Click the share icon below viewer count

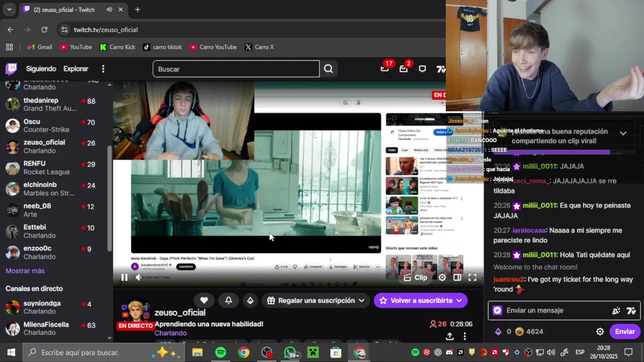click(x=450, y=336)
